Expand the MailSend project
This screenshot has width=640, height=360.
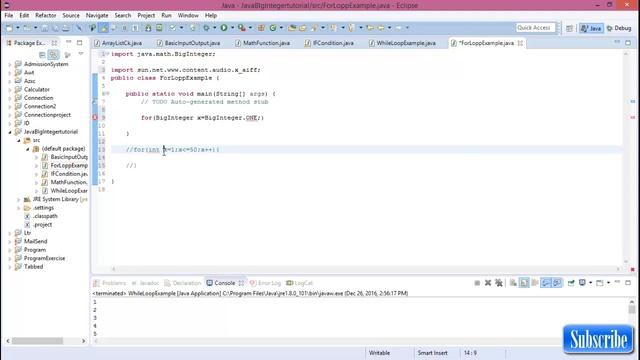(x=10, y=242)
